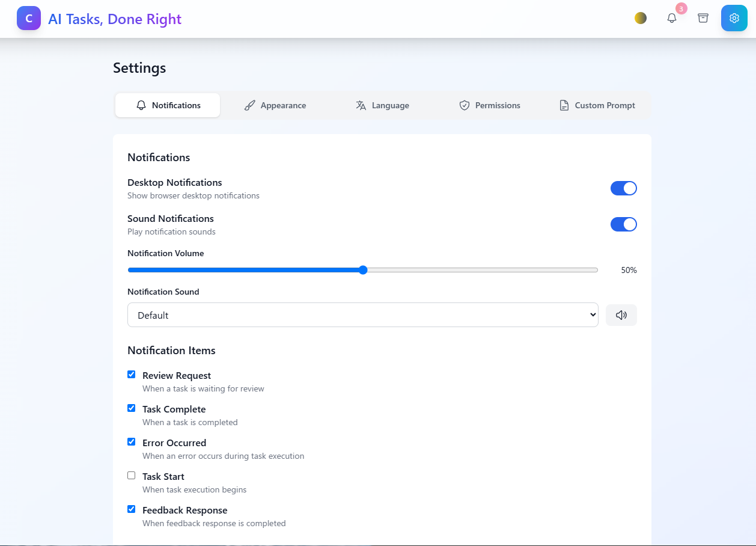756x546 pixels.
Task: Click the Notification Volume slider handle
Action: (363, 270)
